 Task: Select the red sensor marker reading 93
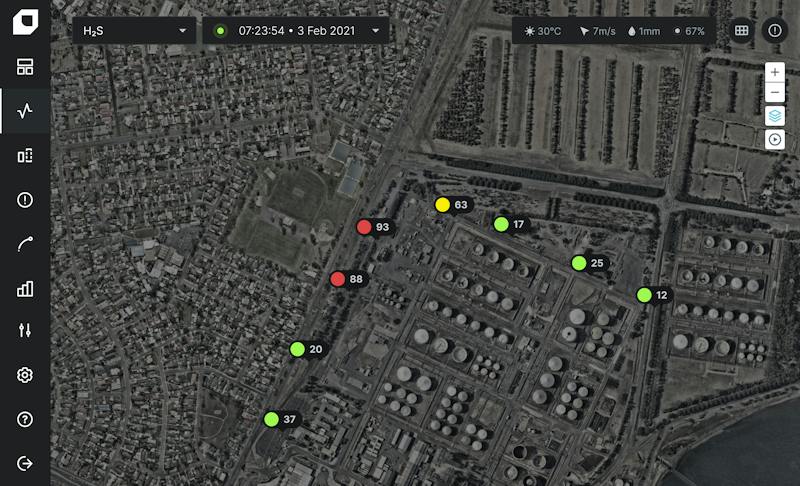click(x=364, y=227)
